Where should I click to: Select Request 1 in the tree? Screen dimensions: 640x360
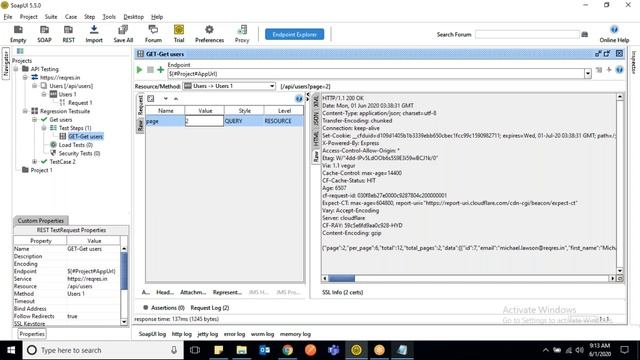[80, 103]
